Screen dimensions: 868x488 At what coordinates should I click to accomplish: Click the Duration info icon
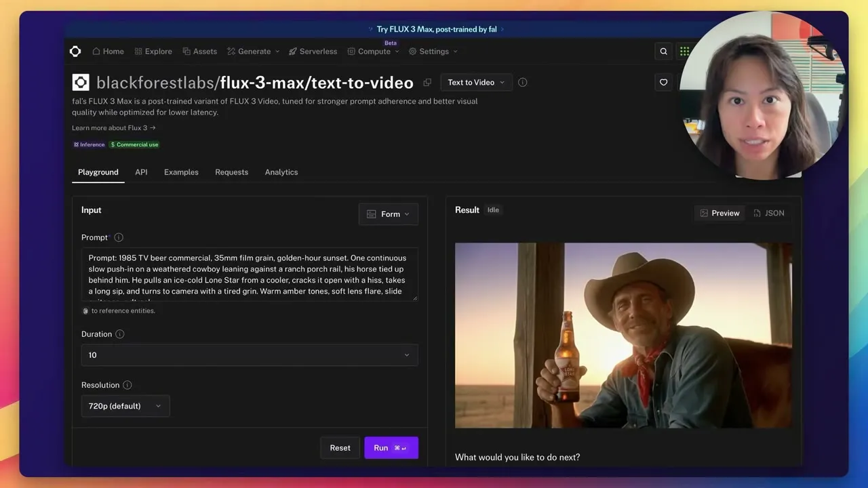[120, 334]
